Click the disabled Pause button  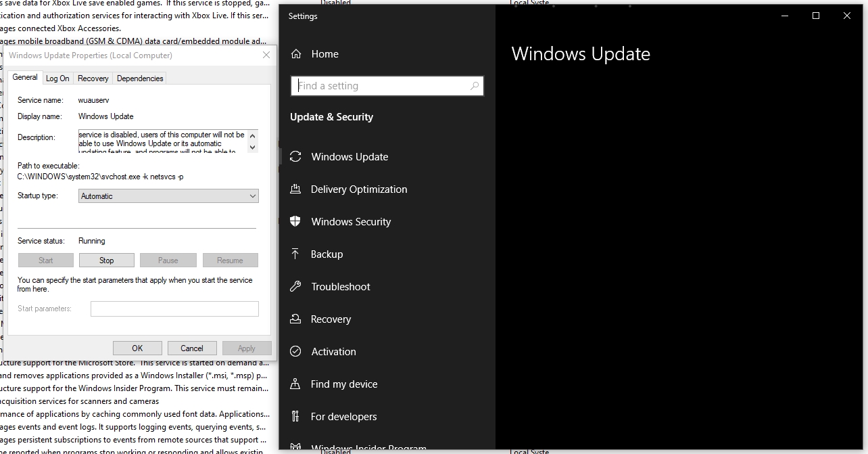click(168, 260)
